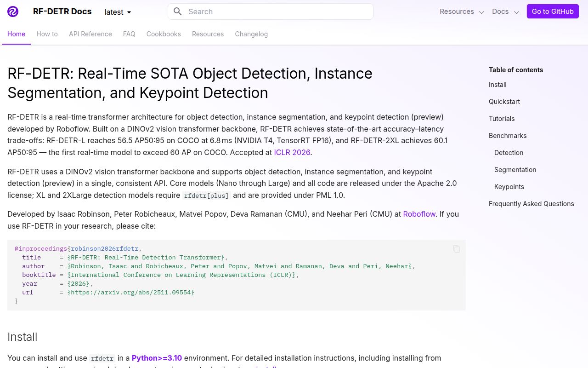The width and height of the screenshot is (588, 368).
Task: Click the robinson2026rfdetr citation key
Action: [x=105, y=249]
